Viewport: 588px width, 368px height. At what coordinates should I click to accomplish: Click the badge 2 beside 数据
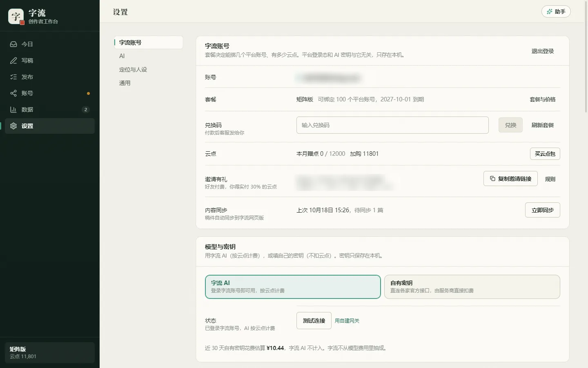click(x=85, y=110)
